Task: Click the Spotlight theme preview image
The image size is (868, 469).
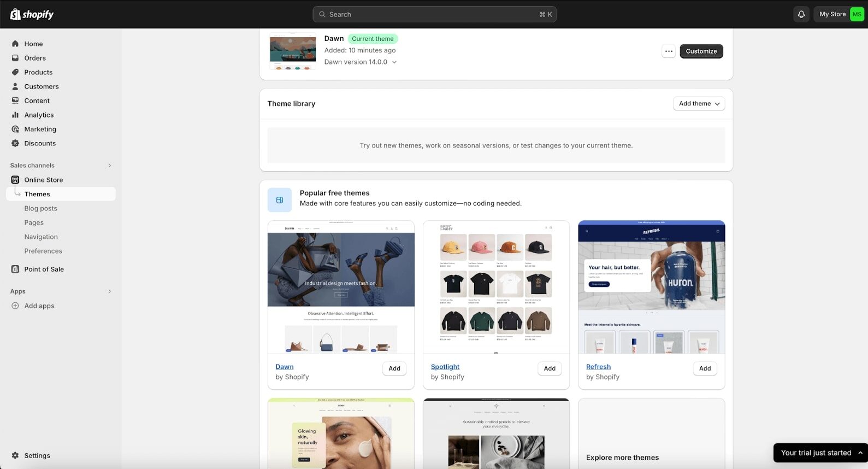Action: [x=496, y=287]
